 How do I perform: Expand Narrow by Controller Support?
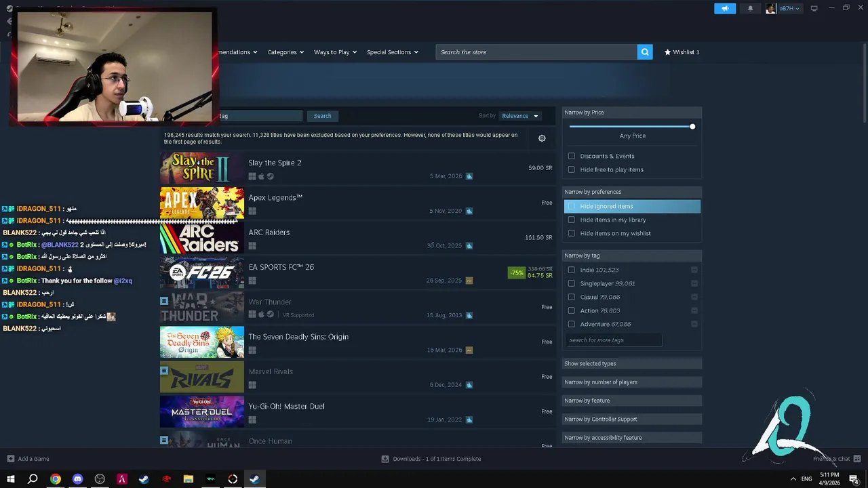(632, 419)
